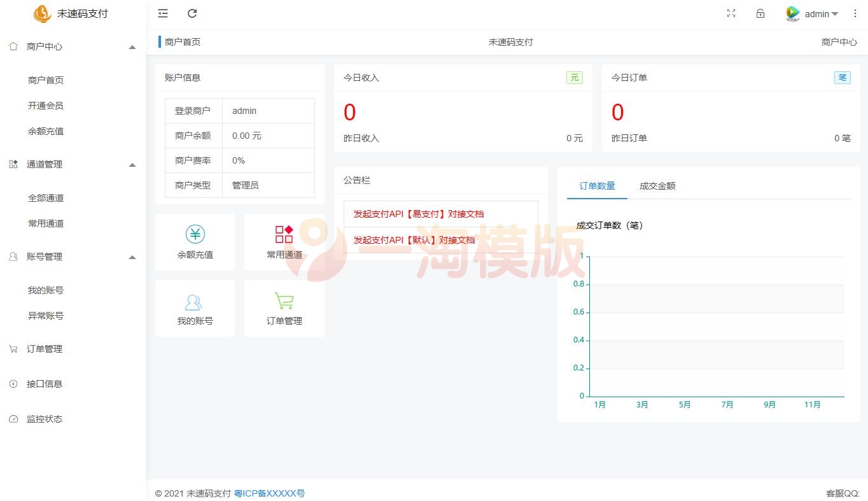The height and width of the screenshot is (501, 868).
Task: Open the admin user dropdown
Action: coord(822,14)
